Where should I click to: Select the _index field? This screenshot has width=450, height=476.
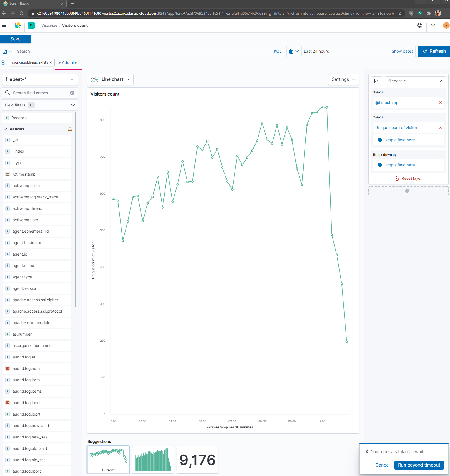point(37,151)
